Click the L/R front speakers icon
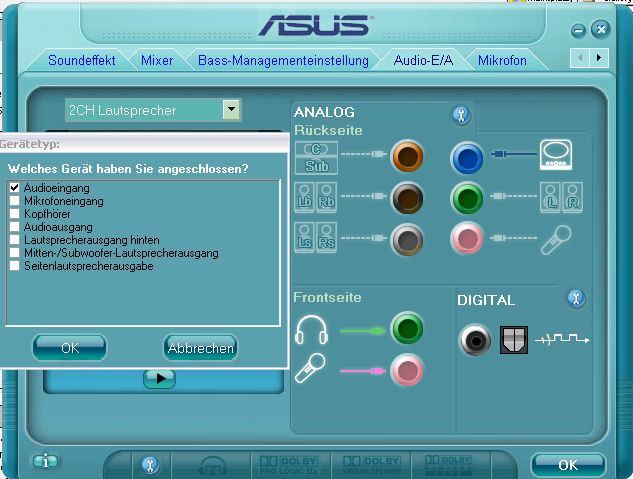633x479 pixels. (562, 197)
